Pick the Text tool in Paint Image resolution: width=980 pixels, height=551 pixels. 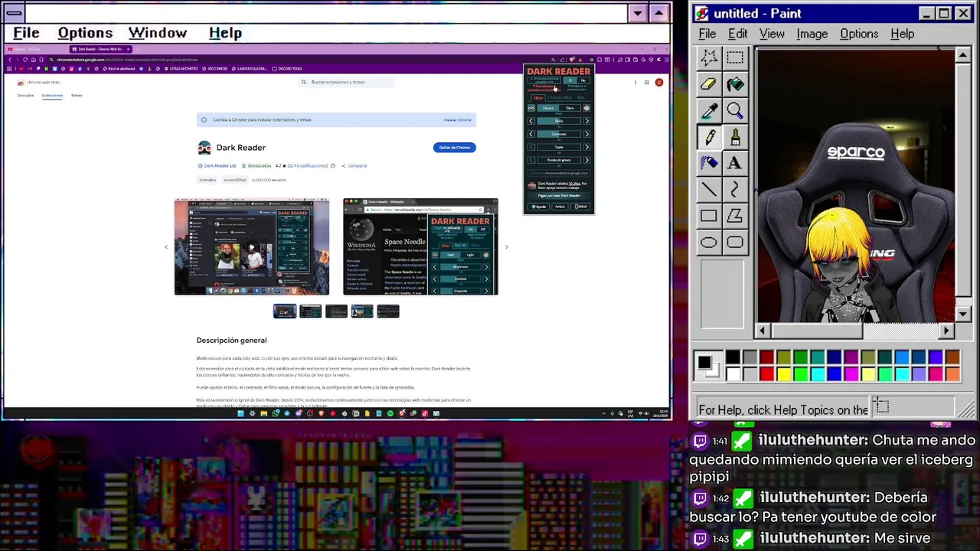tap(735, 163)
